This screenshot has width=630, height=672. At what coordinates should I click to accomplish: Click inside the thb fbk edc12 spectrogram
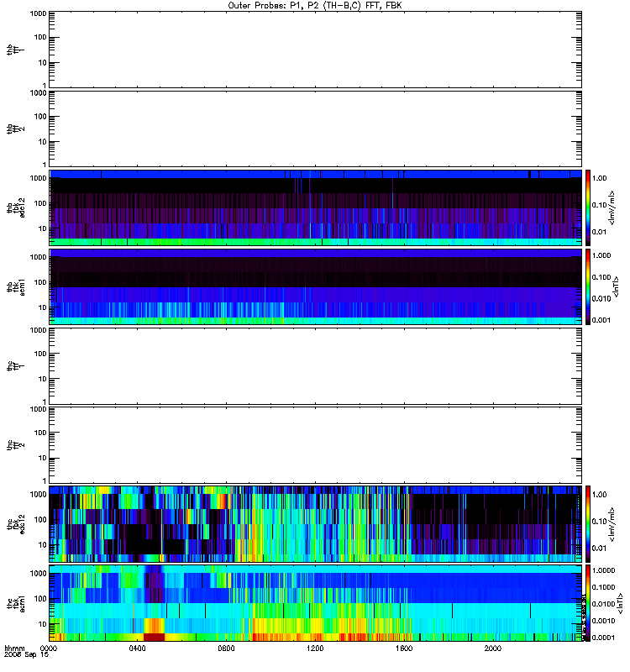tap(315, 207)
